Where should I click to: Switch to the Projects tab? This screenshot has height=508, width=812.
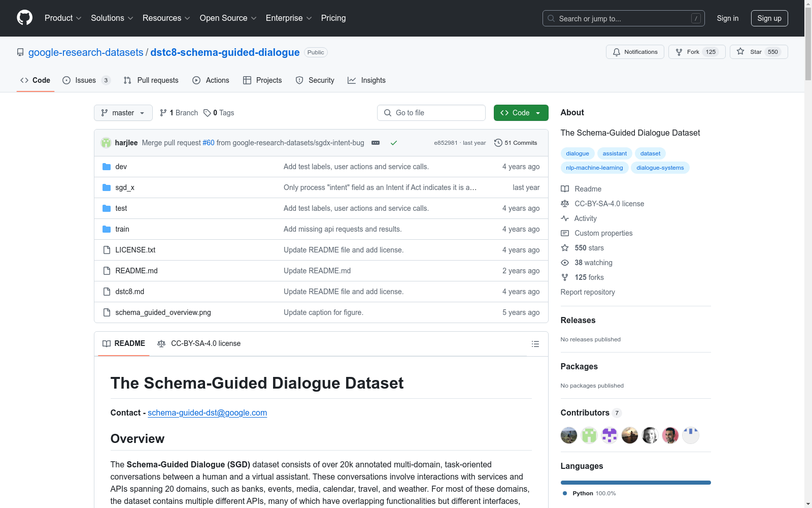[x=262, y=80]
